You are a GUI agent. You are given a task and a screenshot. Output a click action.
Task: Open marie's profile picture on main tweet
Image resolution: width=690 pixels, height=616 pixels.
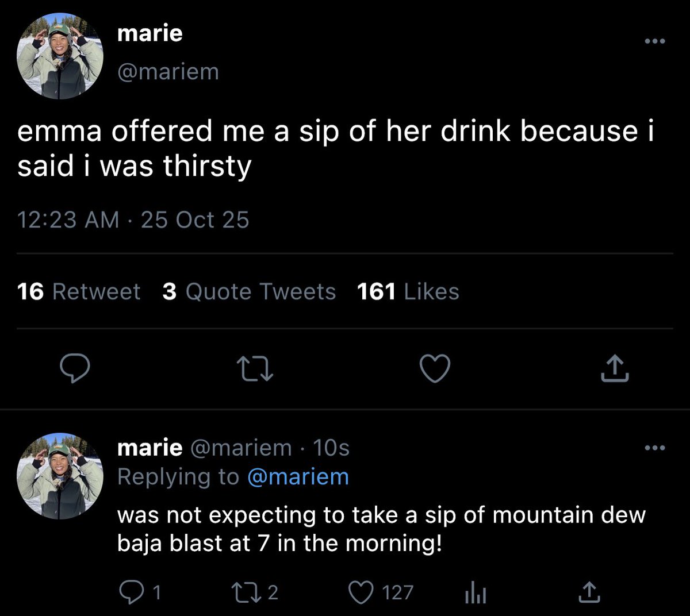[x=60, y=56]
